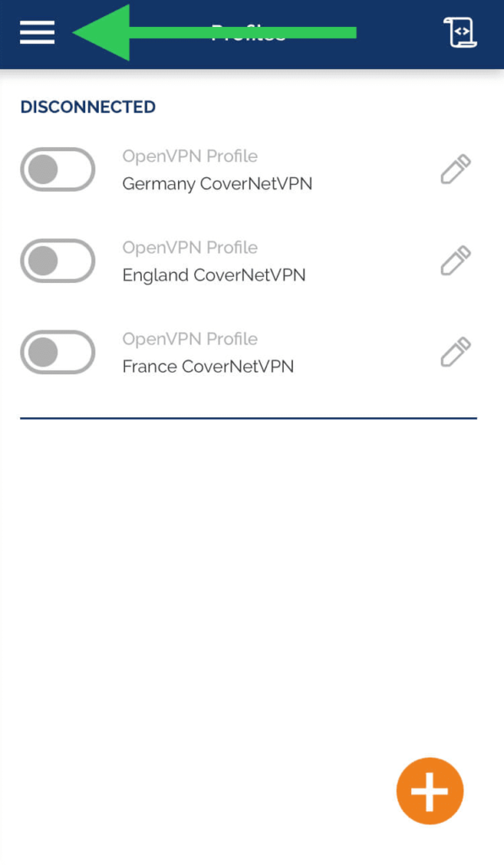Click OpenVPN Profile label above Germany
504x865 pixels.
[x=190, y=156]
